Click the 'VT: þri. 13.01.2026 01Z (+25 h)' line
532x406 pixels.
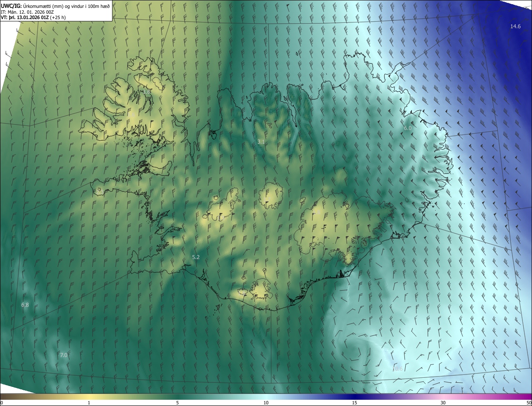tap(33, 17)
